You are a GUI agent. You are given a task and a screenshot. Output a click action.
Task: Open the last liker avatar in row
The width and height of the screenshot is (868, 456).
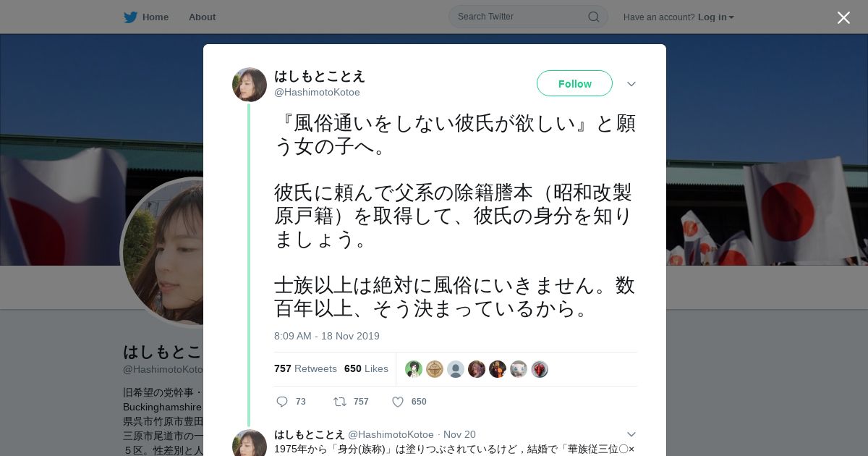coord(540,369)
